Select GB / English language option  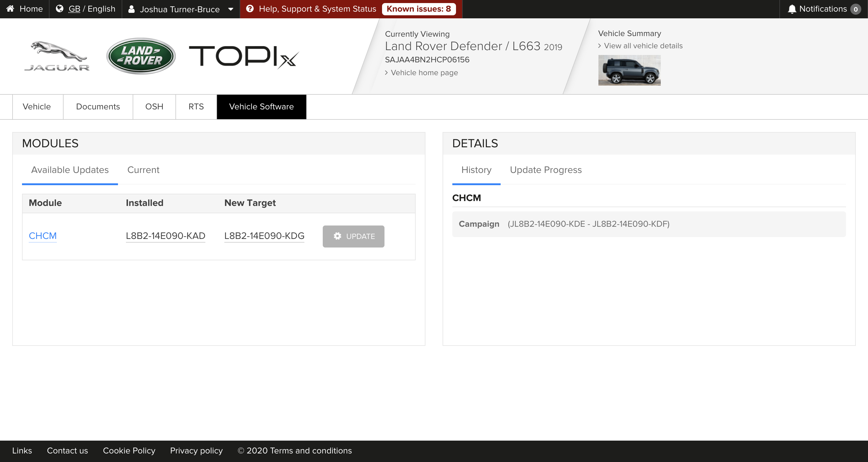point(92,9)
